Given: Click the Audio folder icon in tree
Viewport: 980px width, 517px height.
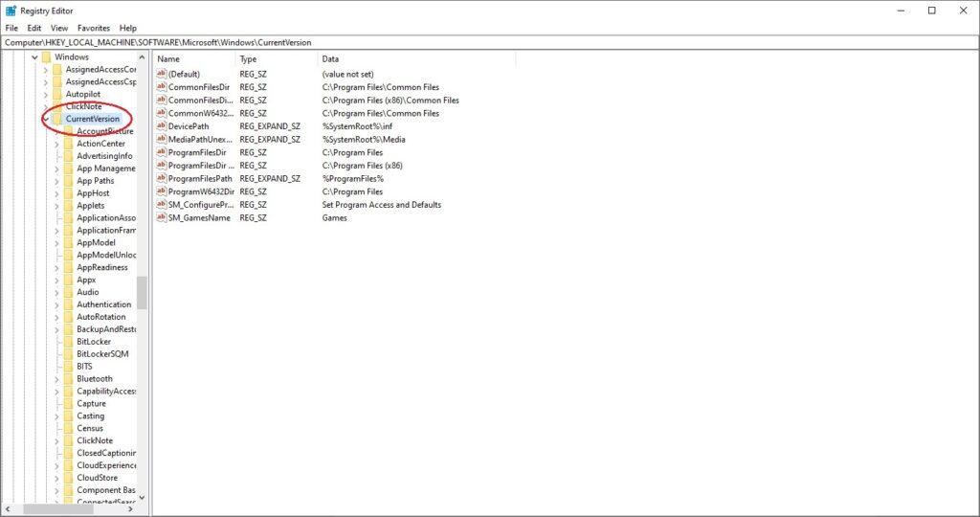Looking at the screenshot, I should click(x=68, y=292).
